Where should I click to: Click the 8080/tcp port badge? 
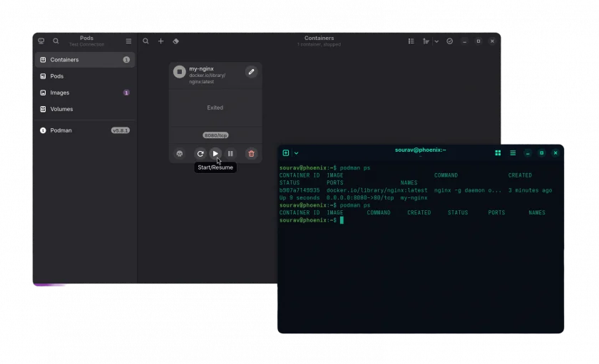point(215,135)
